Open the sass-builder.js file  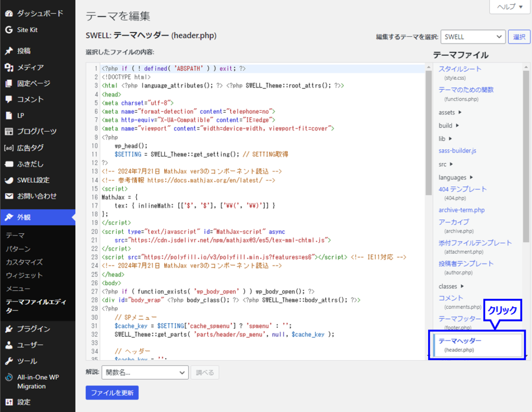(457, 151)
